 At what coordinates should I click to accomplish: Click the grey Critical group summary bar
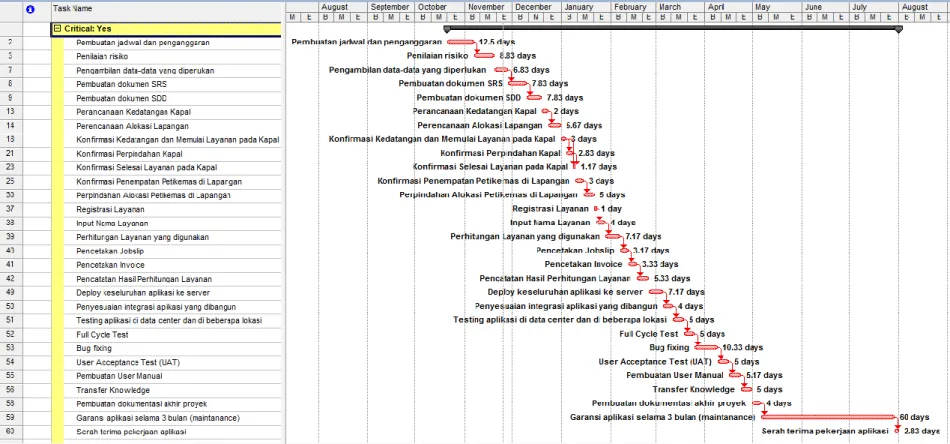(673, 28)
